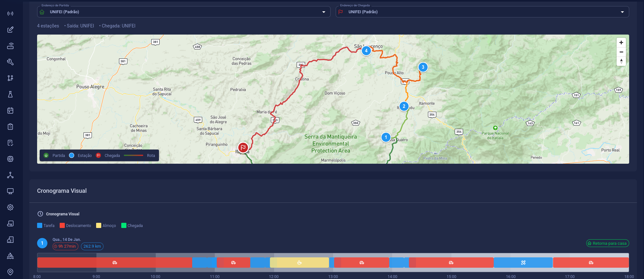Open the calendar icon in sidebar

[10, 110]
